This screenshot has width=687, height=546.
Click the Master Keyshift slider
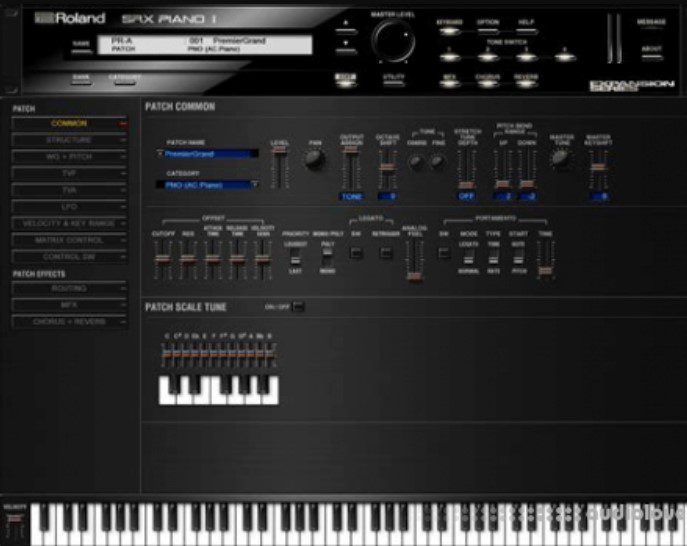pyautogui.click(x=598, y=169)
